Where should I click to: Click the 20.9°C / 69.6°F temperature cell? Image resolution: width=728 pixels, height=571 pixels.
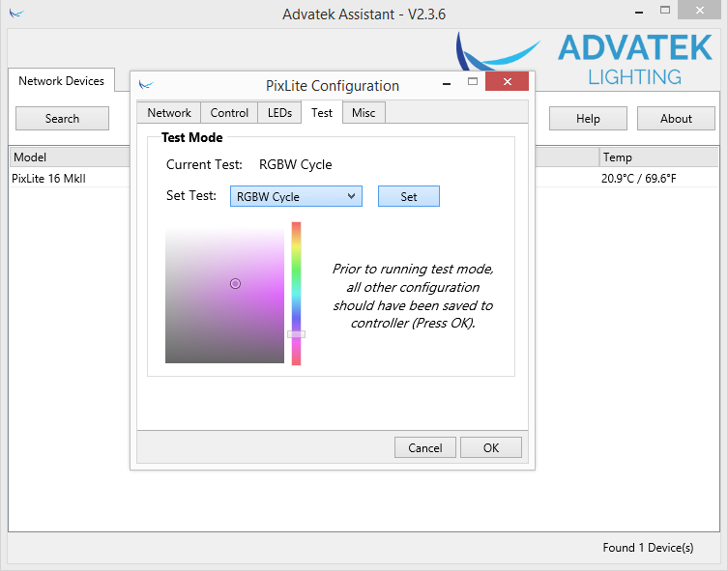coord(639,178)
